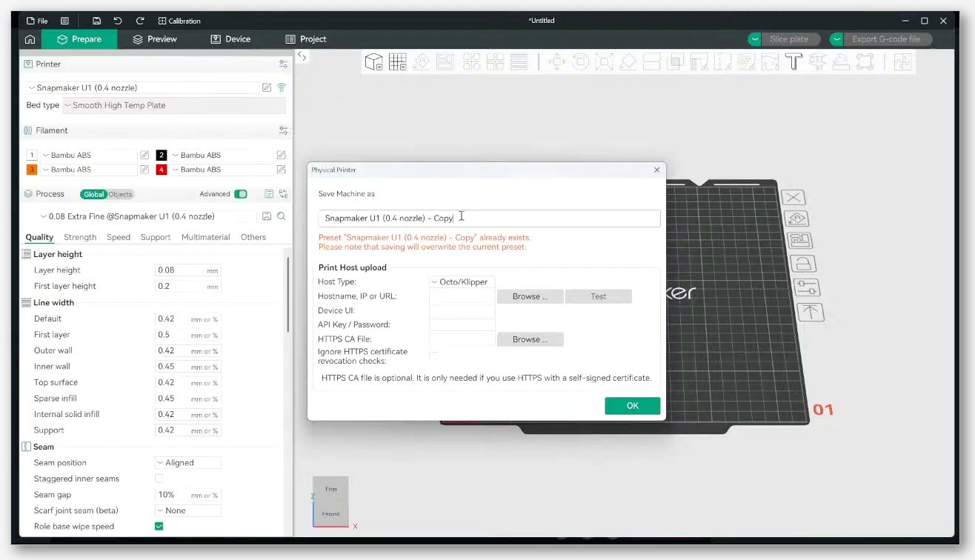The width and height of the screenshot is (975, 560).
Task: Enable Staggered inner seams checkbox
Action: click(x=159, y=479)
